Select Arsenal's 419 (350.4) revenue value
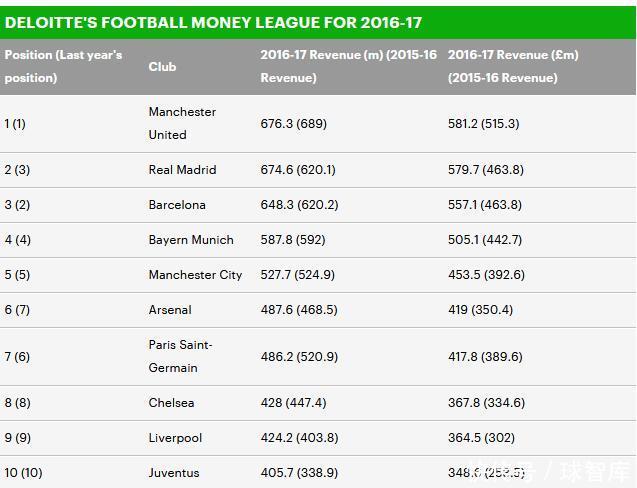The height and width of the screenshot is (488, 637). tap(481, 310)
